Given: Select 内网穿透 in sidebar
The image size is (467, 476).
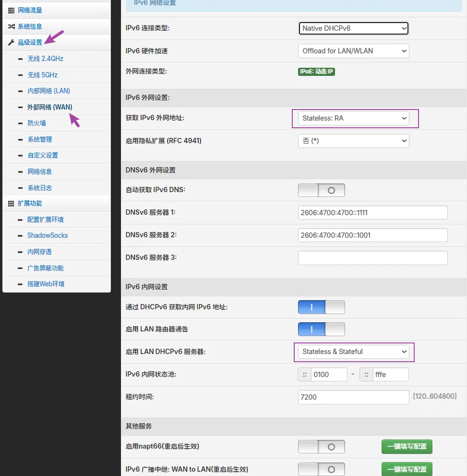Looking at the screenshot, I should tap(39, 252).
